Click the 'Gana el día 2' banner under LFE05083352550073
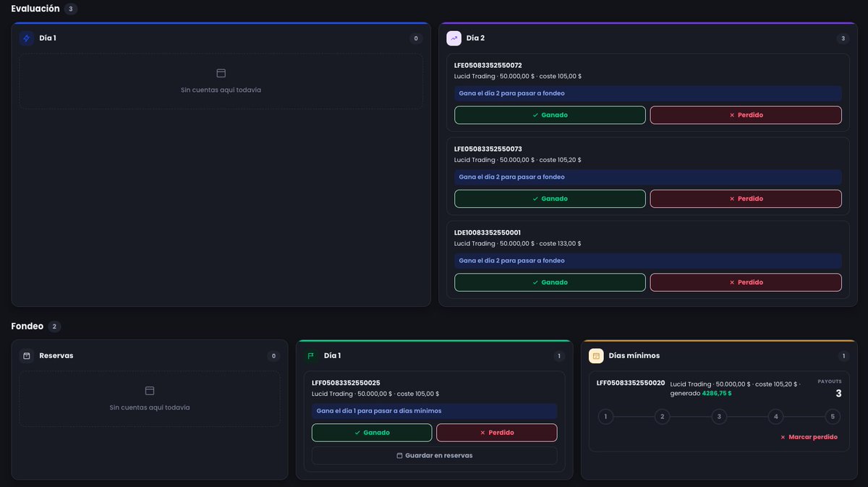This screenshot has height=487, width=868. coord(648,177)
